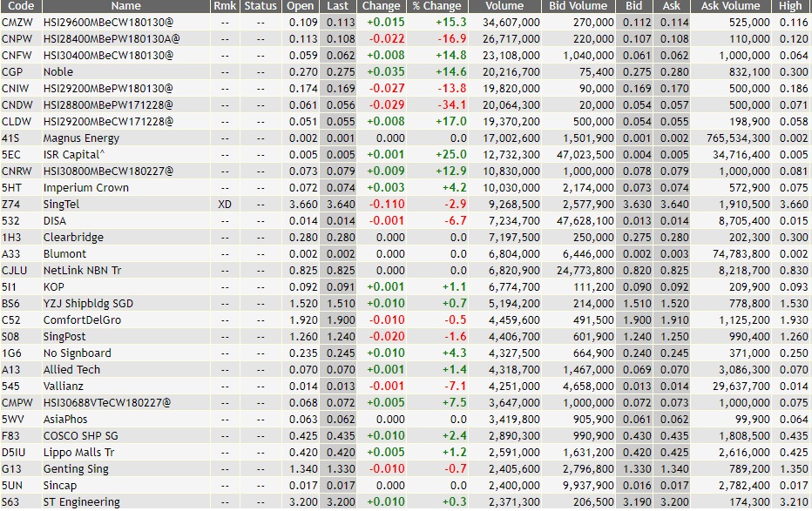Image resolution: width=812 pixels, height=511 pixels.
Task: Select ComfortDelGro stock name
Action: coord(83,320)
